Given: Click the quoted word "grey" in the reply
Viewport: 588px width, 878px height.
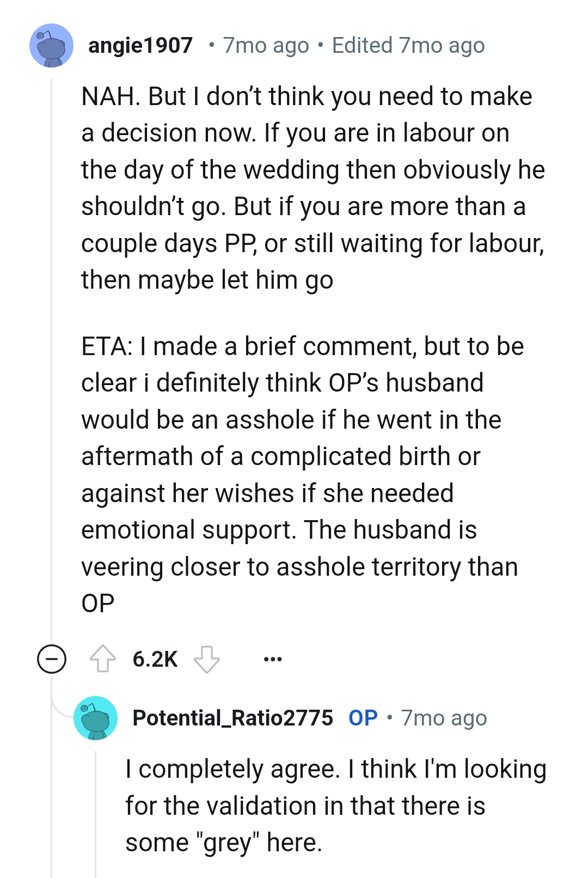Looking at the screenshot, I should [228, 843].
